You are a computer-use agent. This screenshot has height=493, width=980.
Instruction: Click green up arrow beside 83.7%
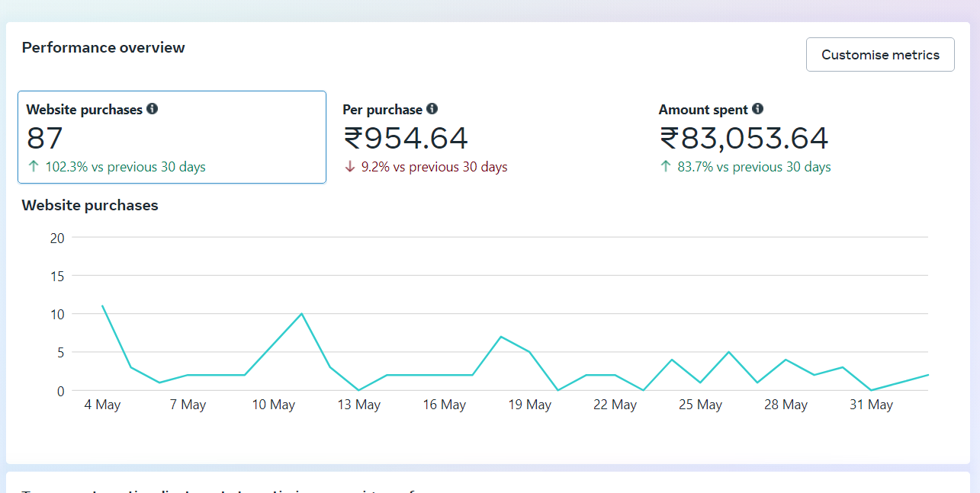coord(666,167)
